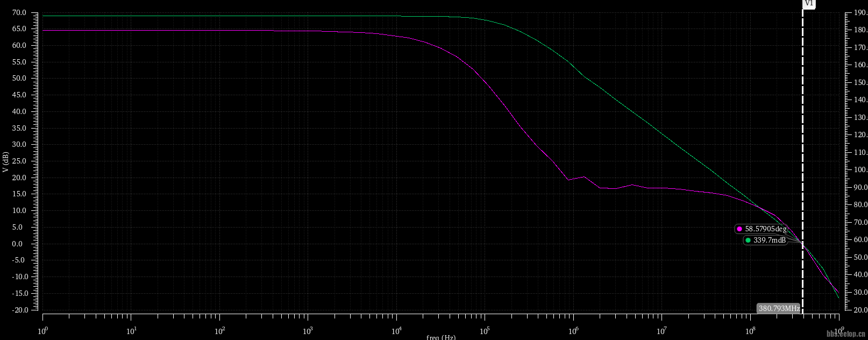The width and height of the screenshot is (868, 340).
Task: Select the dashed white V1 marker line
Action: [802, 161]
